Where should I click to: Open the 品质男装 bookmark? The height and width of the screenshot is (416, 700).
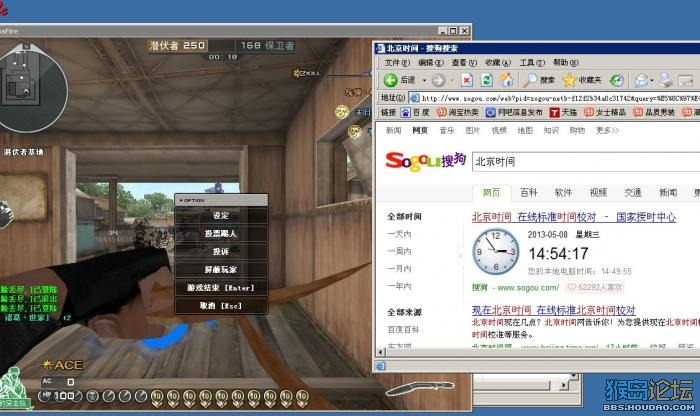tap(654, 112)
